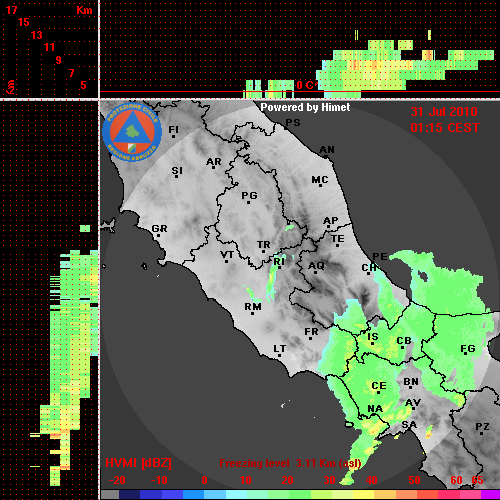
Task: Click the FI city label on map
Action: [173, 129]
